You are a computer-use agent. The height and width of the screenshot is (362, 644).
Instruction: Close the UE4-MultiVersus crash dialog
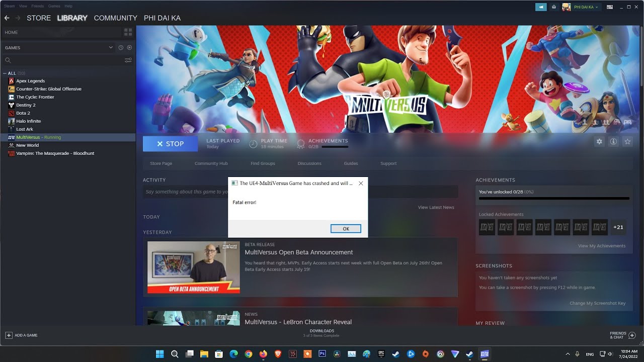361,184
